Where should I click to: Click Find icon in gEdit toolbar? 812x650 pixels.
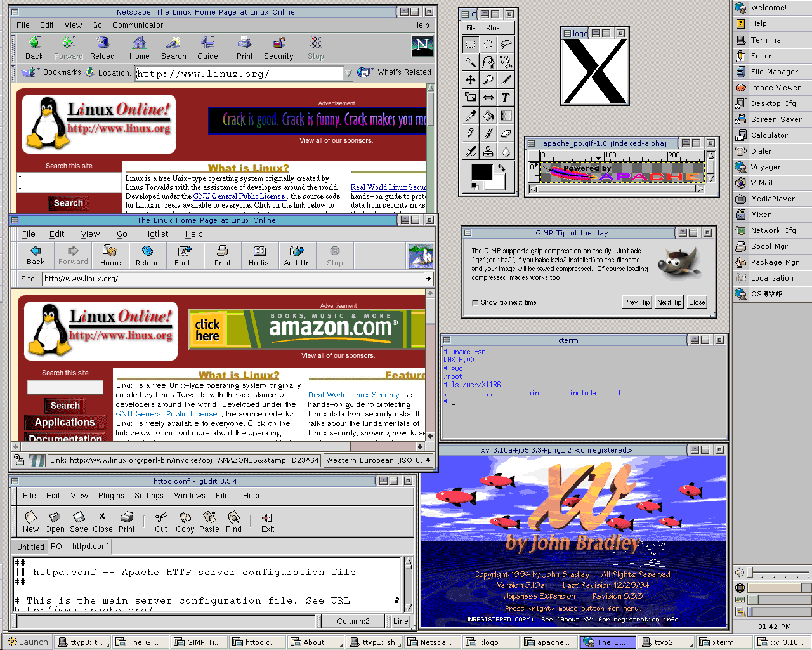click(233, 522)
